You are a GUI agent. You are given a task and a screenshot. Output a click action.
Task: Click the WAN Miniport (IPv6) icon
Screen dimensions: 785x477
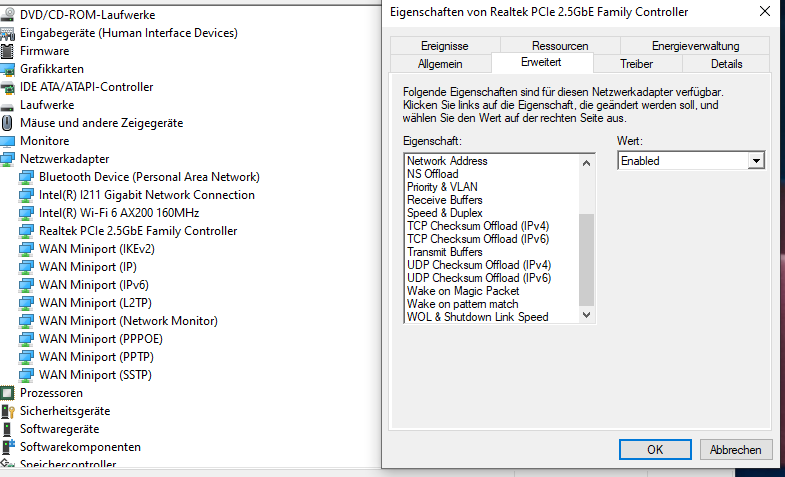coord(26,285)
